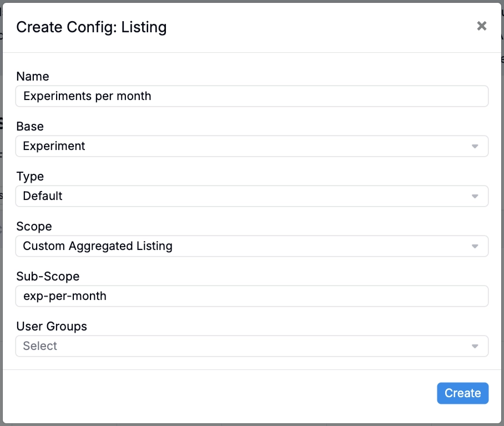Focus the Sub-Scope field with exp-per-month

coord(252,296)
